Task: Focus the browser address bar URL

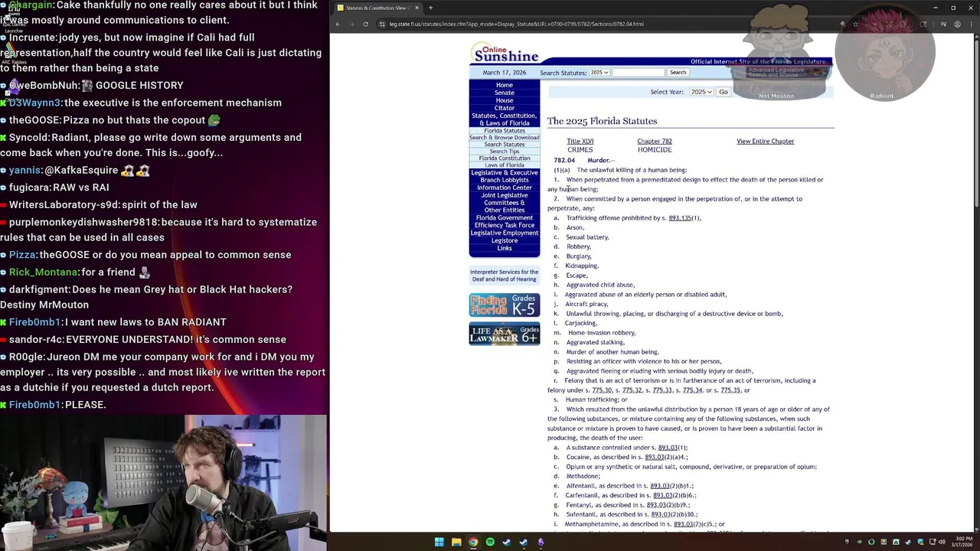Action: (x=516, y=24)
